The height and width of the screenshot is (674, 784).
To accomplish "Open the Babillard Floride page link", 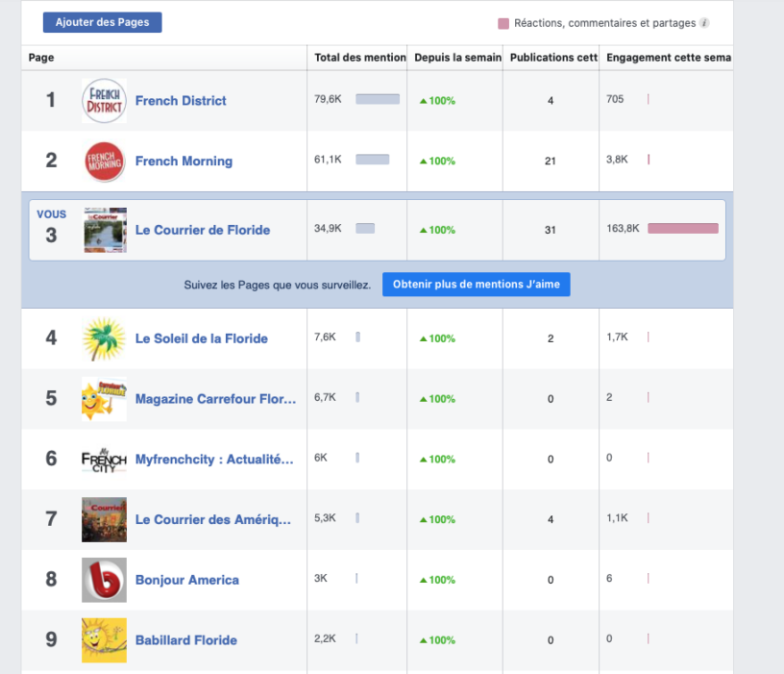I will [185, 640].
